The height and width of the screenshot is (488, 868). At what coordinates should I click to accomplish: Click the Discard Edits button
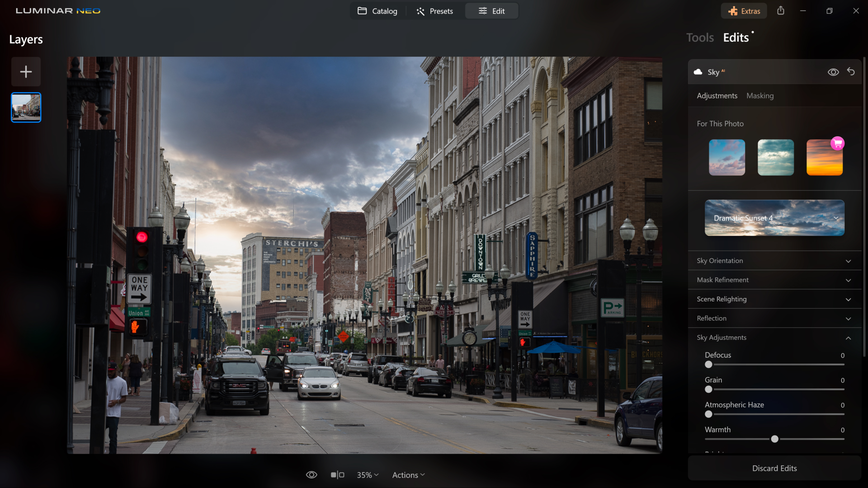pyautogui.click(x=774, y=468)
